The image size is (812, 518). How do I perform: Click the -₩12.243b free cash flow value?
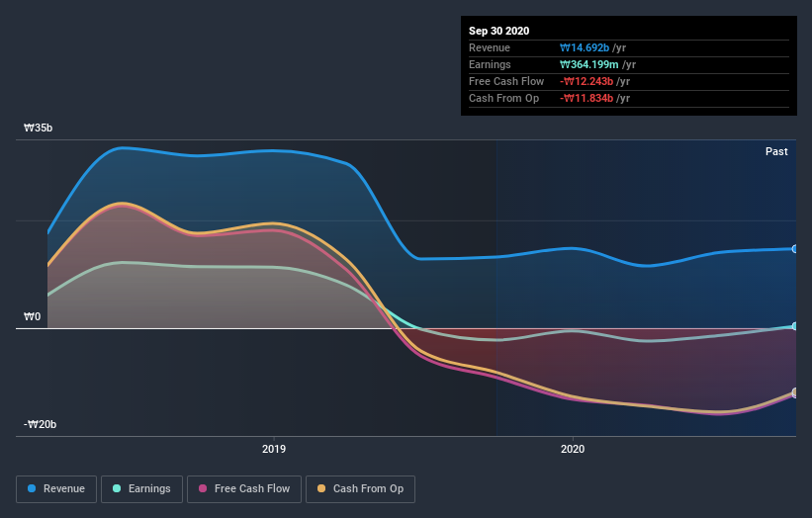tap(586, 82)
